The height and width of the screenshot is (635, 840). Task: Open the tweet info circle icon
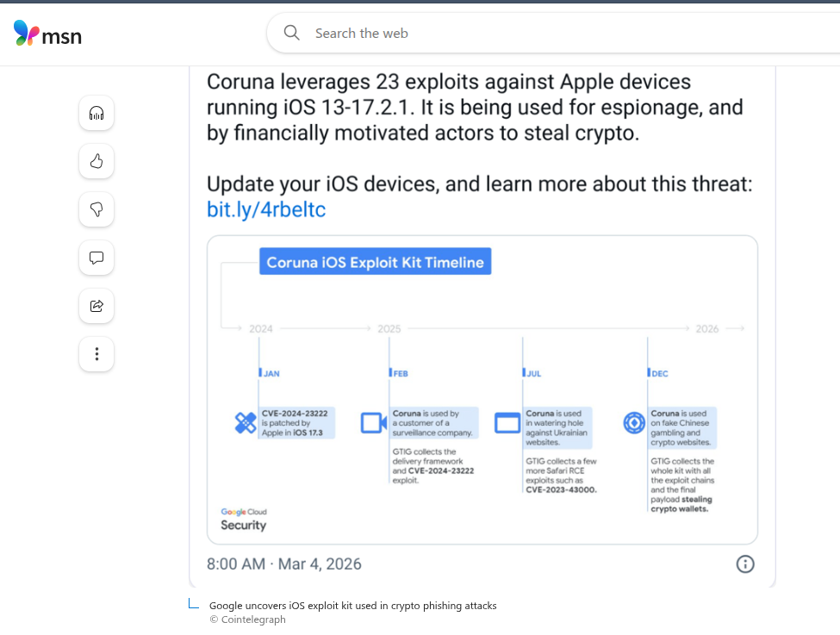coord(745,563)
